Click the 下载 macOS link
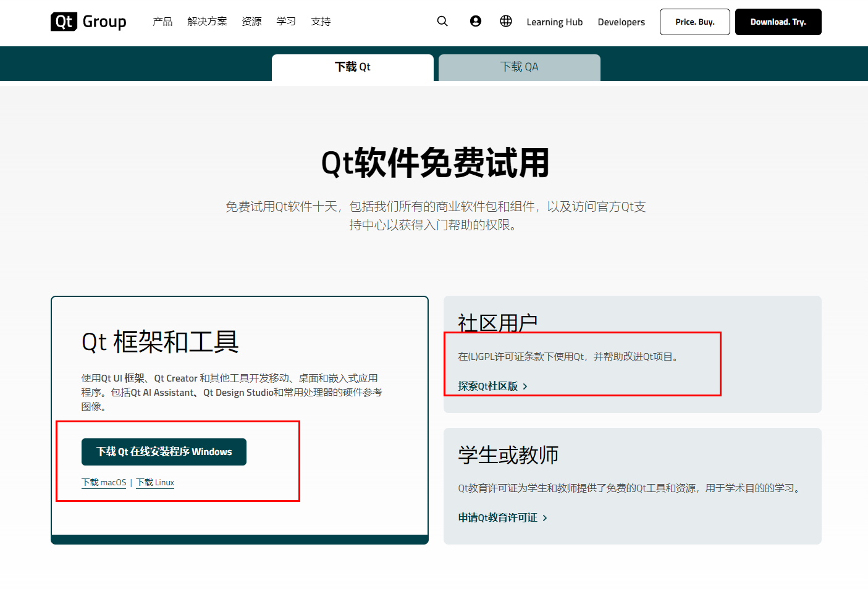 (104, 482)
